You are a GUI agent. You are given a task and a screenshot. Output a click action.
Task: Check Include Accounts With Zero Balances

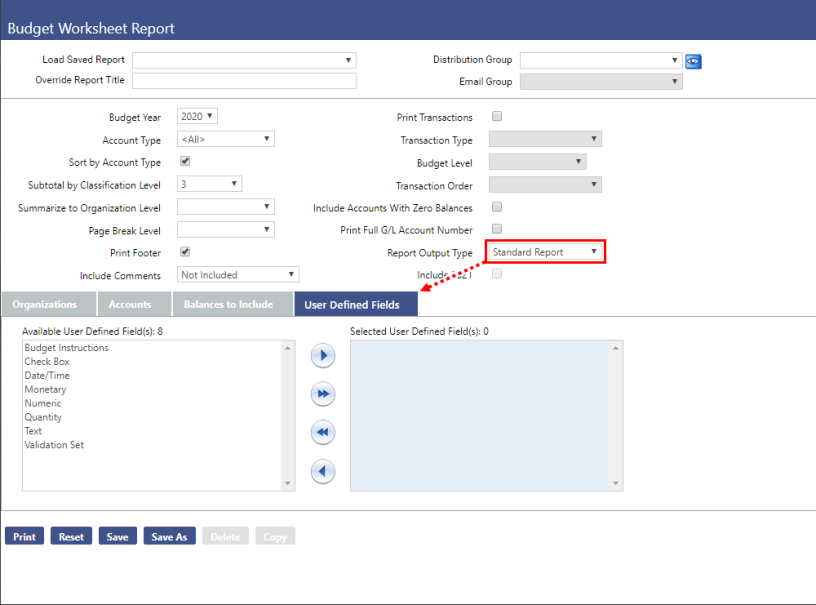[x=497, y=207]
